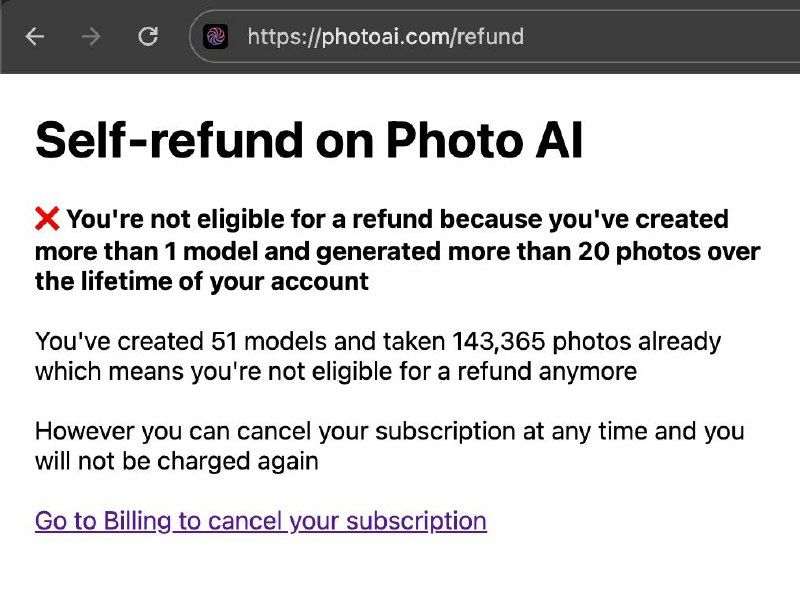Image resolution: width=800 pixels, height=594 pixels.
Task: Open the Go to Billing link
Action: 260,521
